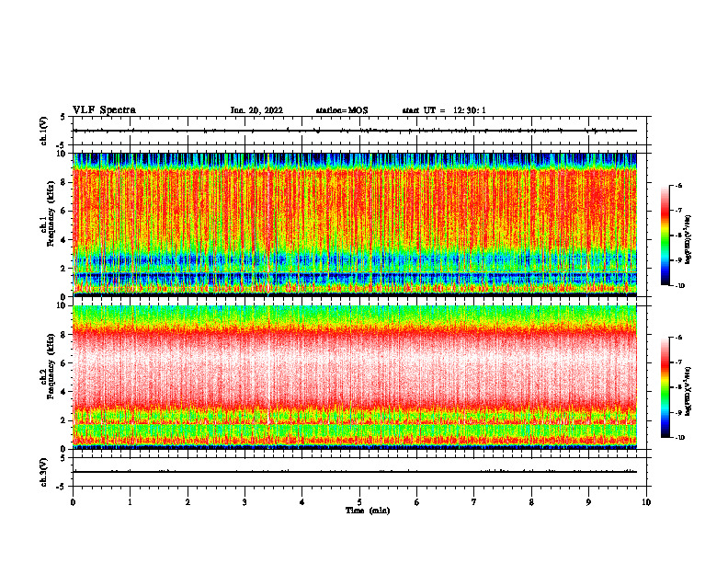728x563 pixels.
Task: Click the "ch.1(V)" waveform axis label
Action: pyautogui.click(x=44, y=131)
